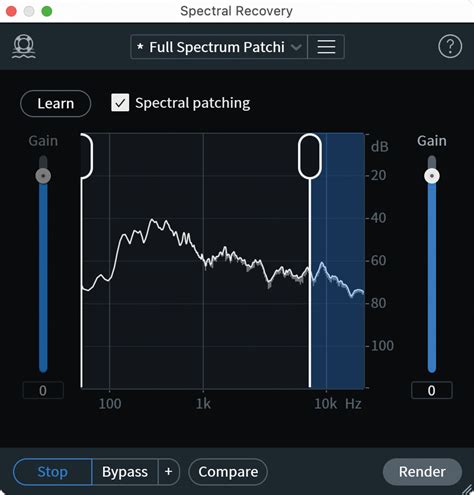Toggle the Compare button
474x495 pixels.
coord(228,472)
